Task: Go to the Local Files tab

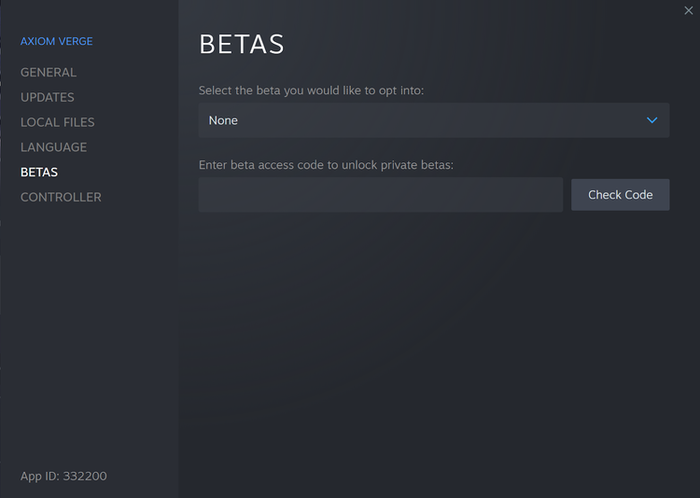Action: point(57,122)
